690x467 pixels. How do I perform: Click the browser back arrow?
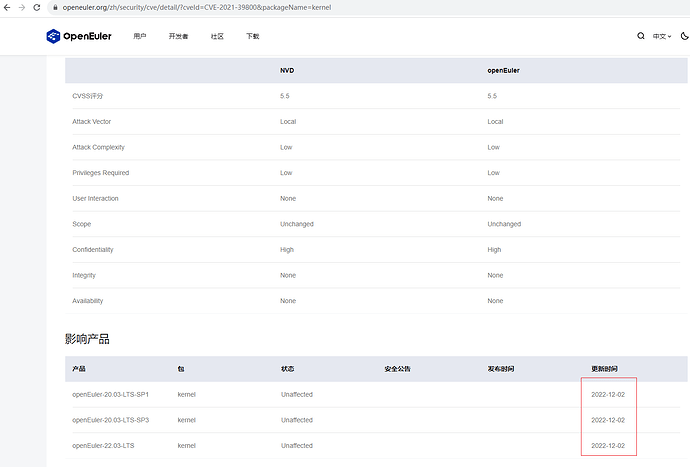8,7
